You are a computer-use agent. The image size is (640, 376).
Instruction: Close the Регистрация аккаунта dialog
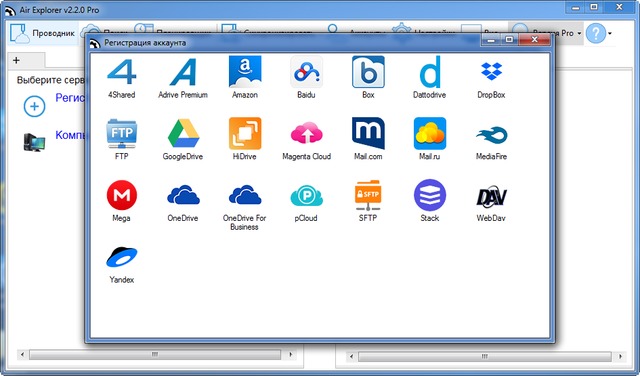tap(535, 40)
